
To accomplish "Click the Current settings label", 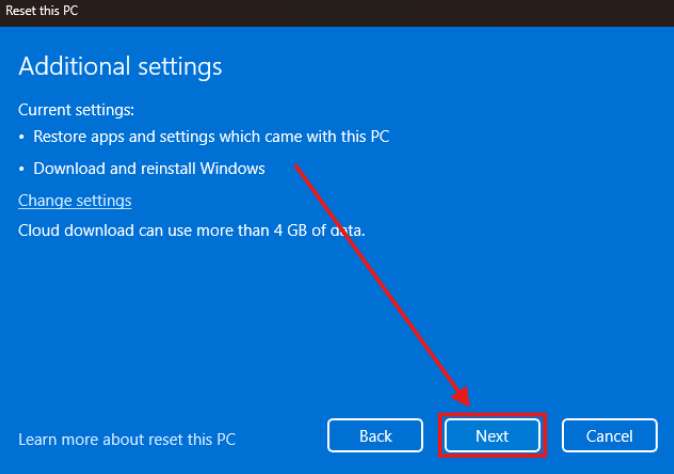I will pyautogui.click(x=76, y=109).
